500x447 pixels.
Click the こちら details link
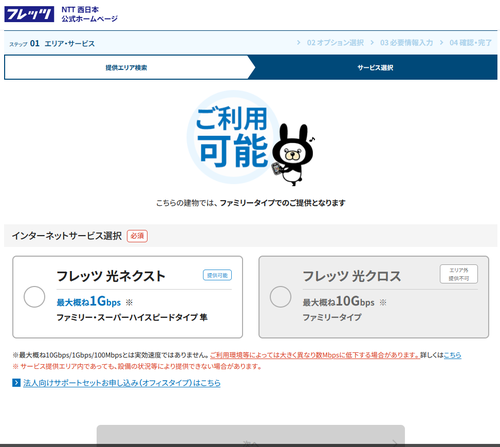point(452,355)
